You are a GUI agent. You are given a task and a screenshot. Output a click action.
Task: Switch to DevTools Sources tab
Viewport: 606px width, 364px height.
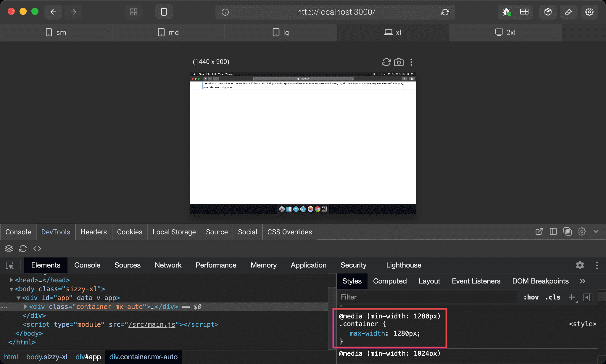pyautogui.click(x=128, y=265)
